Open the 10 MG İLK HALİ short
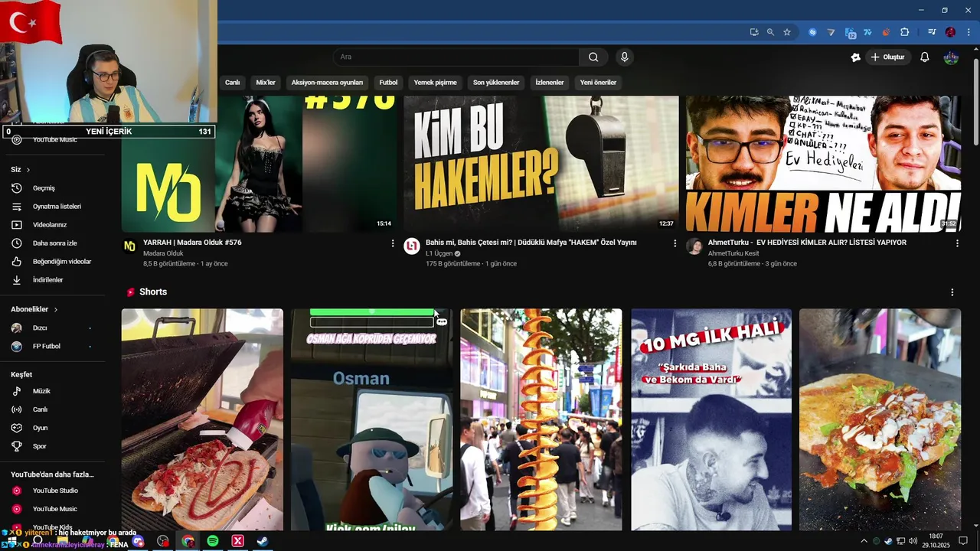 [711, 419]
